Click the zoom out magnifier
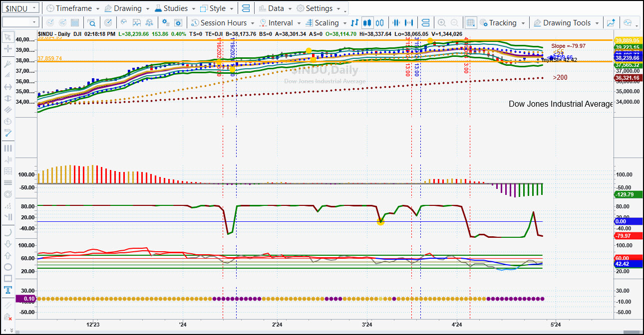This screenshot has height=335, width=644. click(x=455, y=22)
